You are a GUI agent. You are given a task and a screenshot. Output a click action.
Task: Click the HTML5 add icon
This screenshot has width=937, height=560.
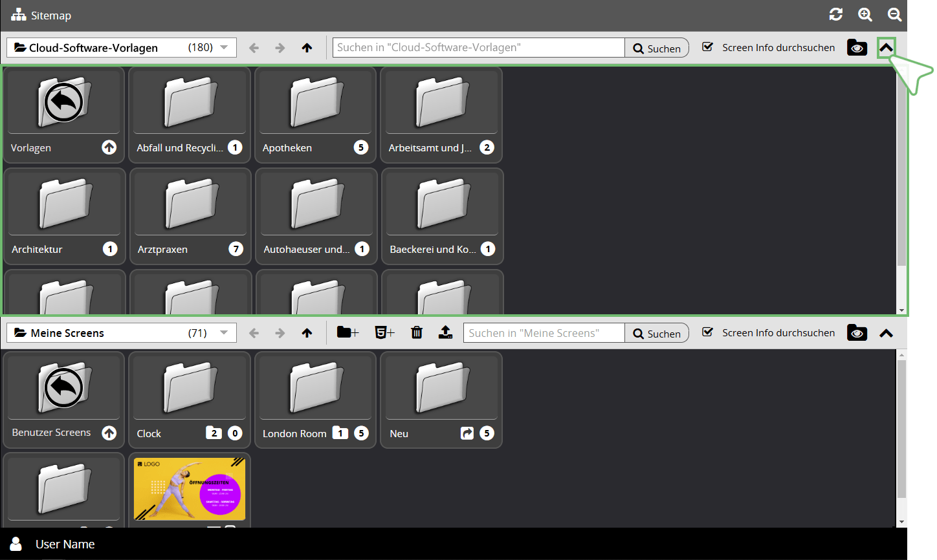(384, 332)
